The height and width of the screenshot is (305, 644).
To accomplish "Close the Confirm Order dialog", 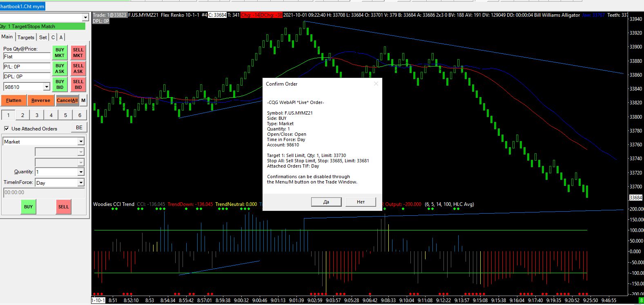I will tap(376, 84).
